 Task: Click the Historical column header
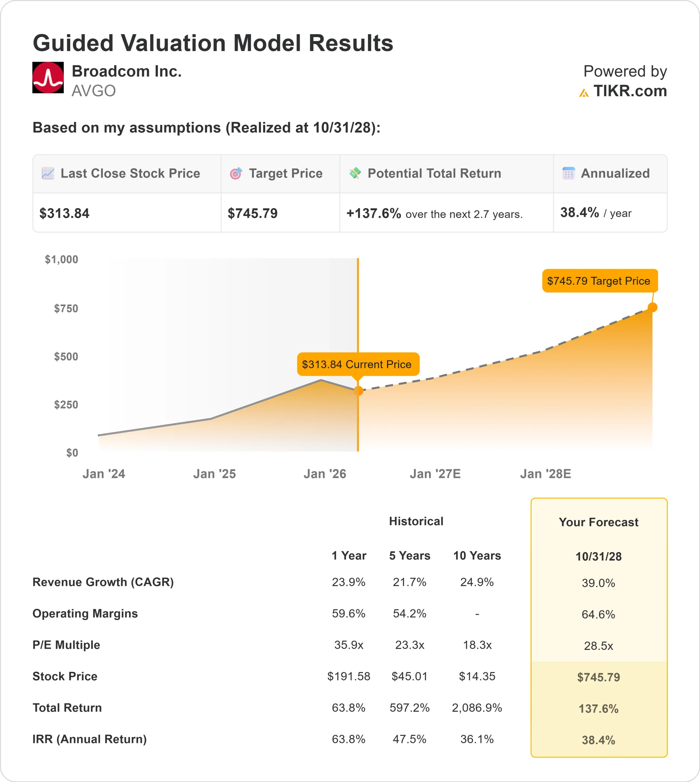416,521
